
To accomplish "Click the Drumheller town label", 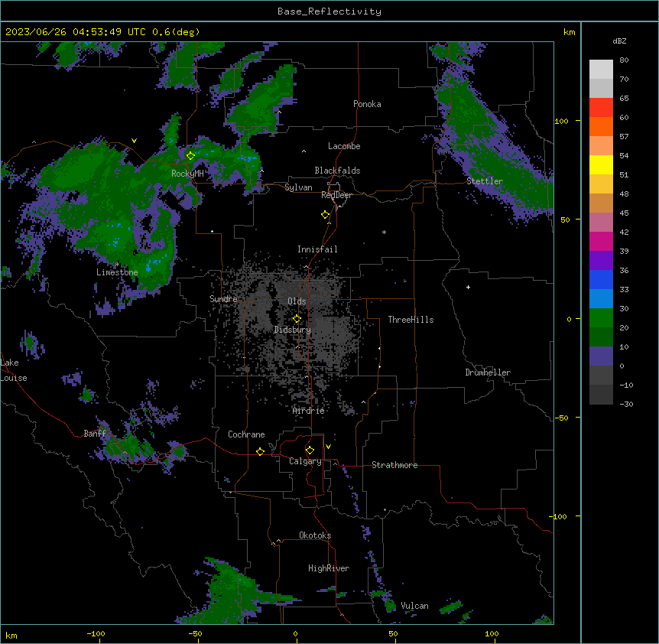I will [488, 372].
